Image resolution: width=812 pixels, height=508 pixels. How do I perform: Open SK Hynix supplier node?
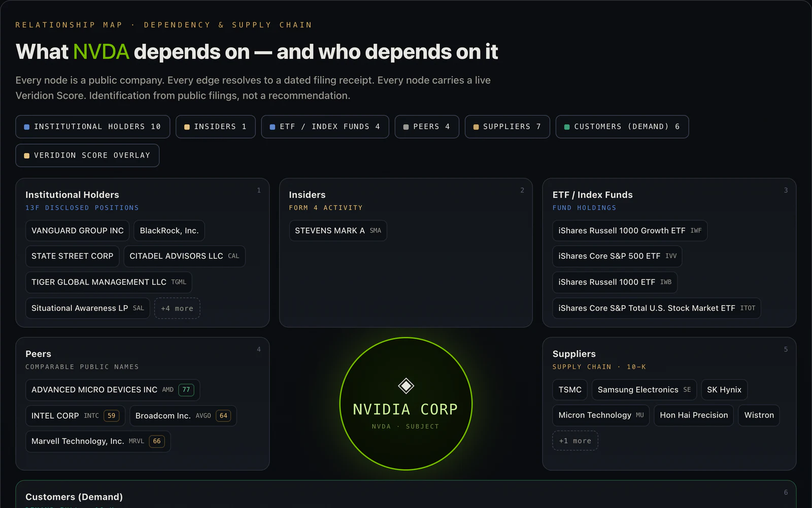[724, 390]
